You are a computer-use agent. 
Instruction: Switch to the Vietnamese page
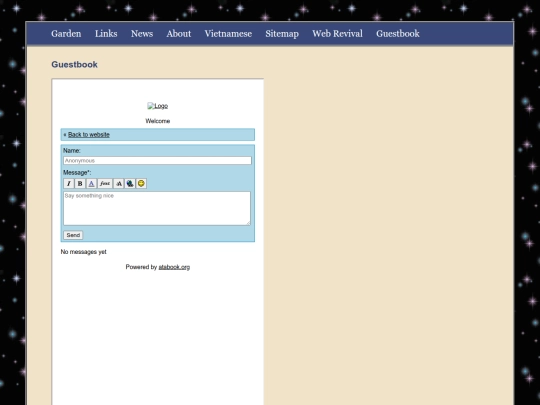[x=228, y=34]
